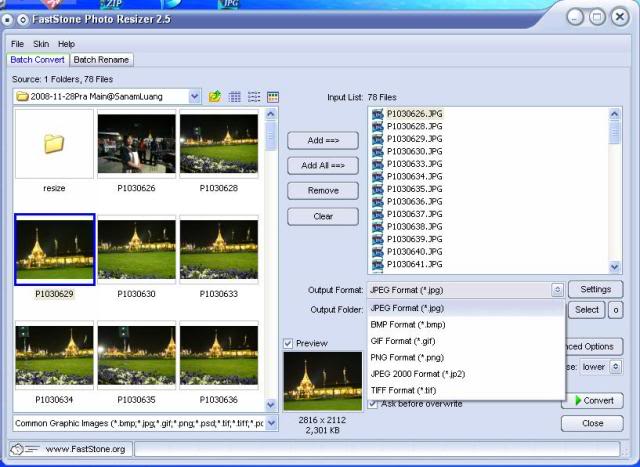This screenshot has height=467, width=640.
Task: Open the Help menu
Action: click(66, 44)
